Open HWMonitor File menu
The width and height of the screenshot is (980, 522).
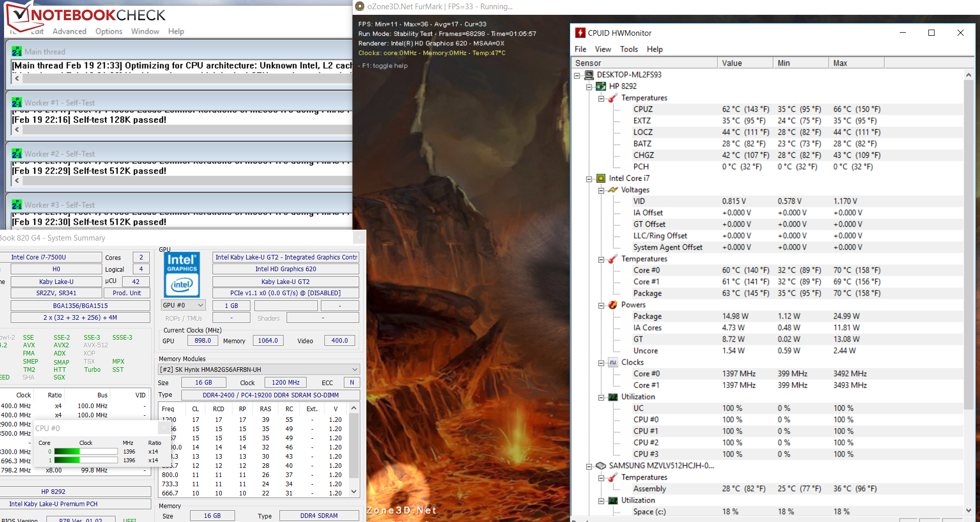point(580,49)
